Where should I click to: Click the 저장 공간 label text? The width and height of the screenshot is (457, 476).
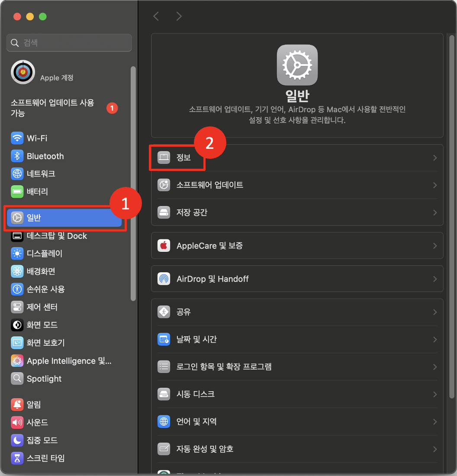pos(192,212)
